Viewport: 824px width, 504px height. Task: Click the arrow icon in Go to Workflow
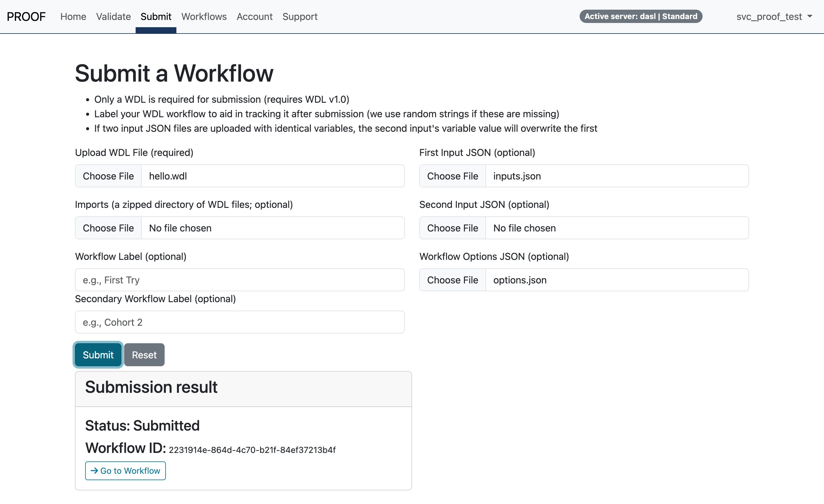pos(95,470)
